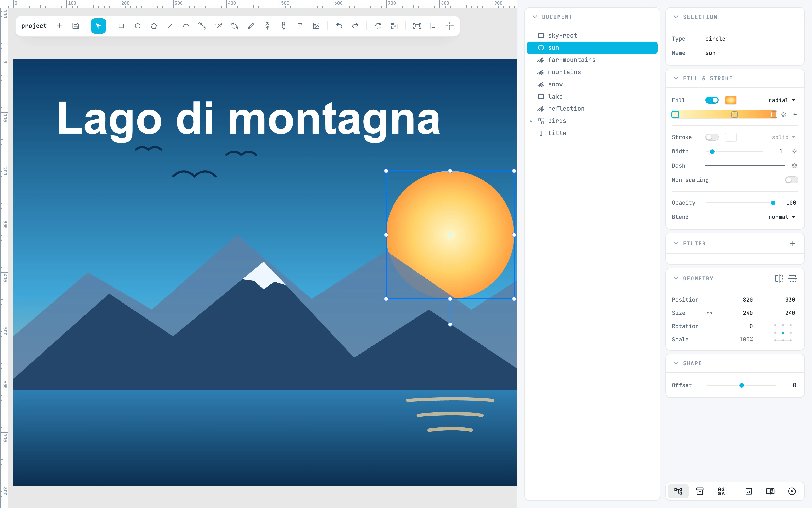Flip horizontally in Geometry header
The width and height of the screenshot is (812, 508).
pos(779,278)
